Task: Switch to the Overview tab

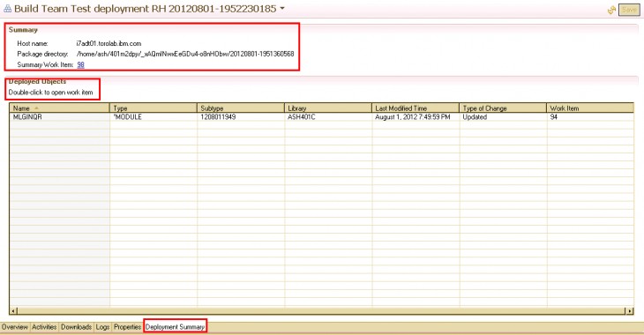Action: (x=15, y=327)
